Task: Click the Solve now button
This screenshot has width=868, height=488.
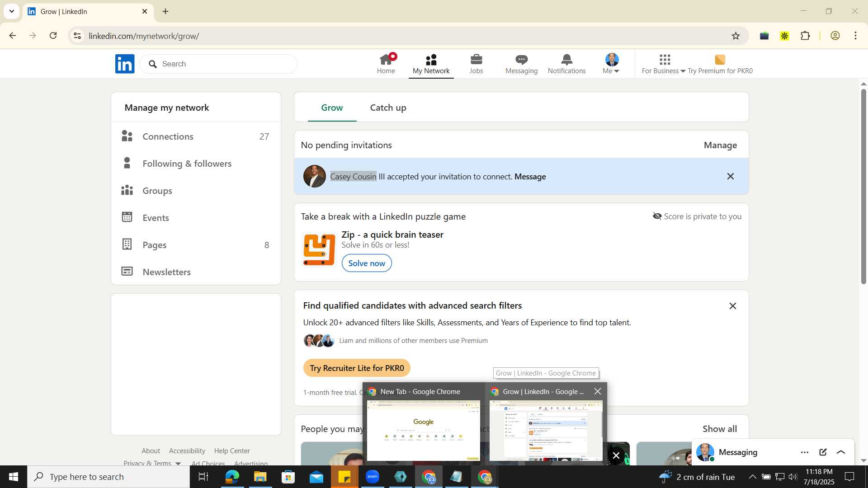Action: click(x=367, y=263)
